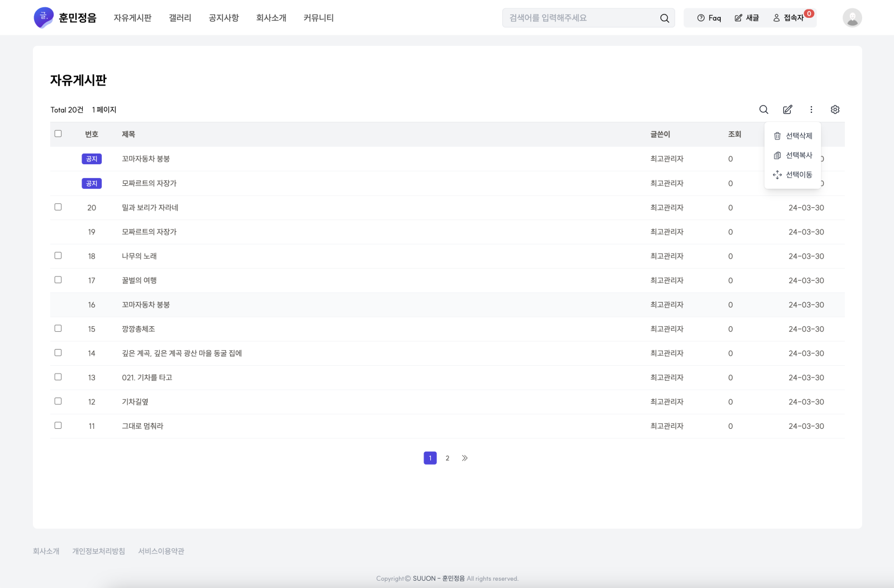Open the 갤러리 navigation tab
Viewport: 894px width, 588px height.
(x=180, y=18)
